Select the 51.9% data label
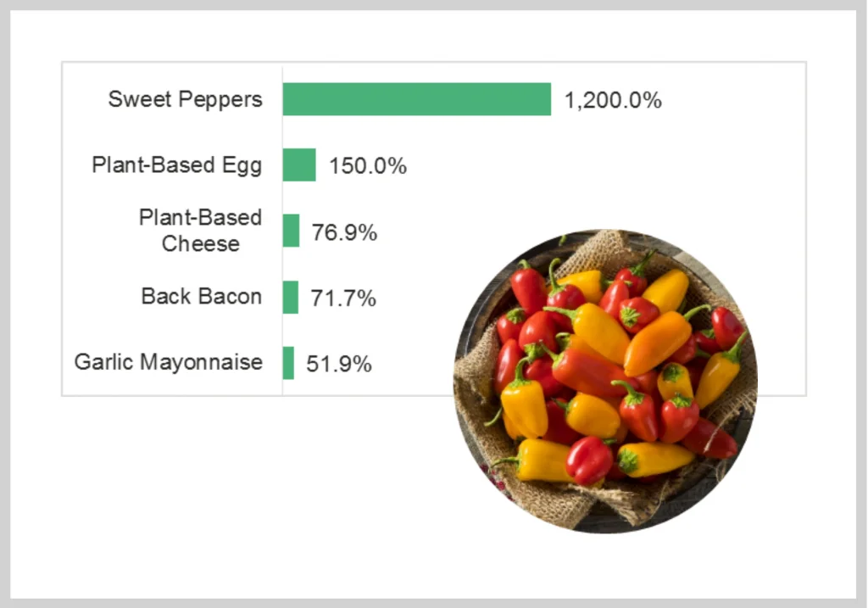This screenshot has height=608, width=868. click(339, 365)
